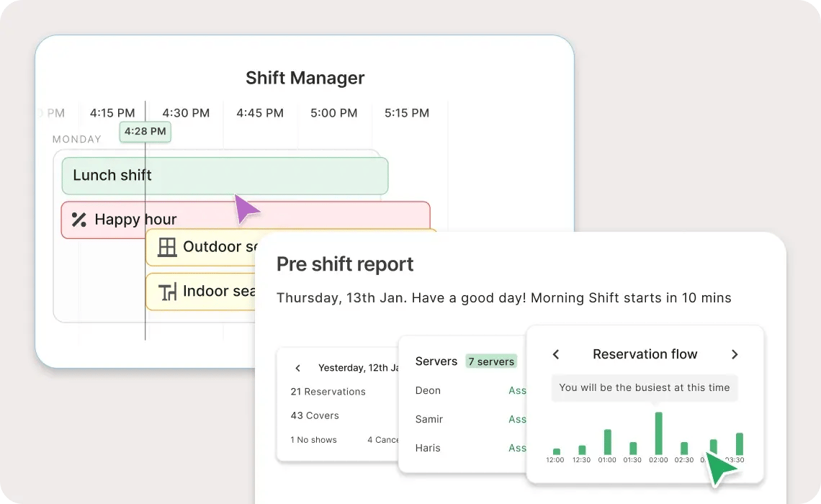Click the 01:00 chart bar
Image resolution: width=821 pixels, height=504 pixels.
tap(607, 442)
